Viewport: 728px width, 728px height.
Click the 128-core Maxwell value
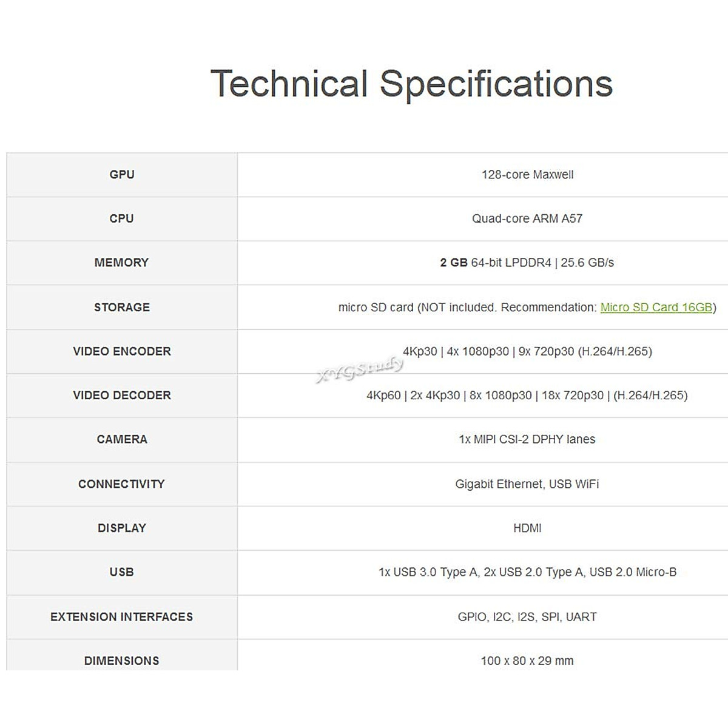click(527, 175)
